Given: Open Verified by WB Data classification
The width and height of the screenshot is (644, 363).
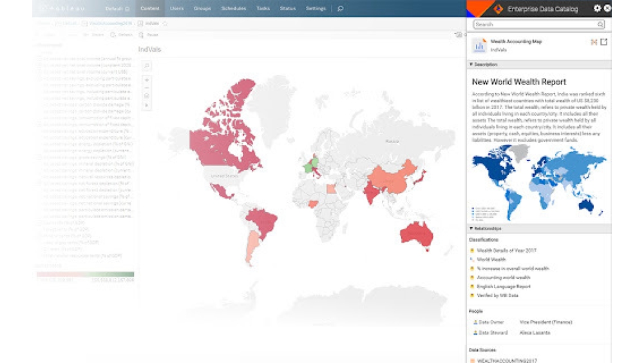Looking at the screenshot, I should pyautogui.click(x=497, y=295).
